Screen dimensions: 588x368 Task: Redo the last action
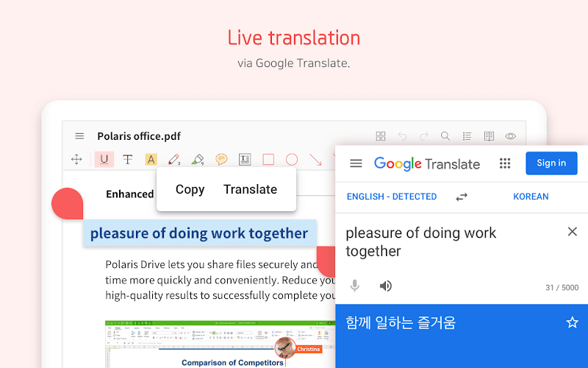[x=424, y=136]
